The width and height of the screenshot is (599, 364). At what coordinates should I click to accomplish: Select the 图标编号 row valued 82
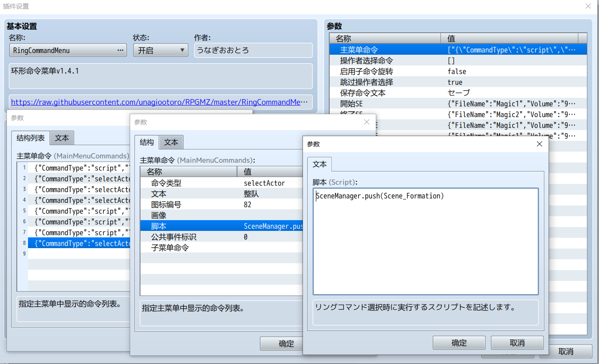point(222,205)
